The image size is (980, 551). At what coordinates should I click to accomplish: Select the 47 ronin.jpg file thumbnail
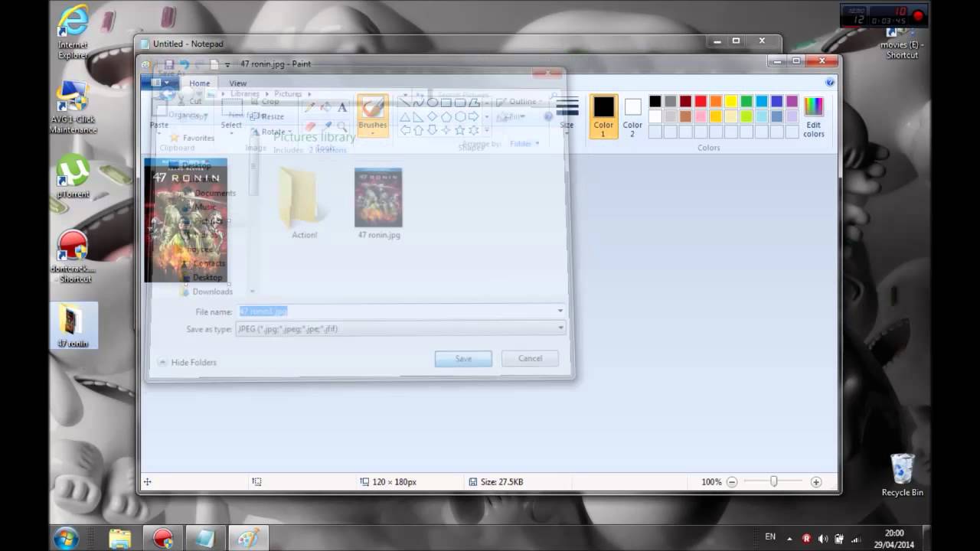click(x=378, y=204)
